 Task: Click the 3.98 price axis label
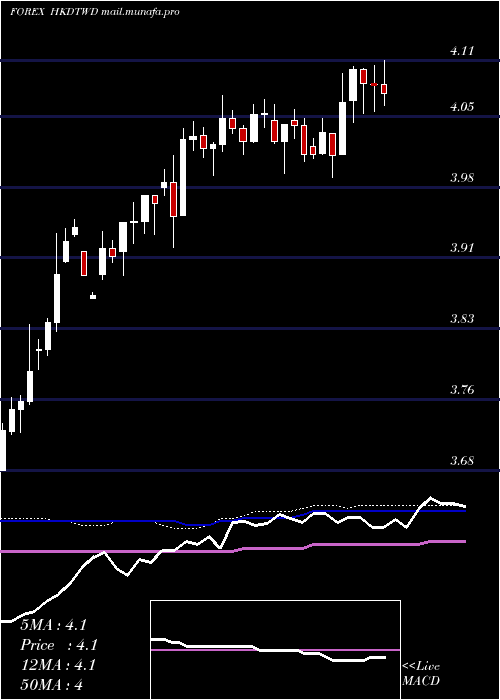tap(461, 178)
